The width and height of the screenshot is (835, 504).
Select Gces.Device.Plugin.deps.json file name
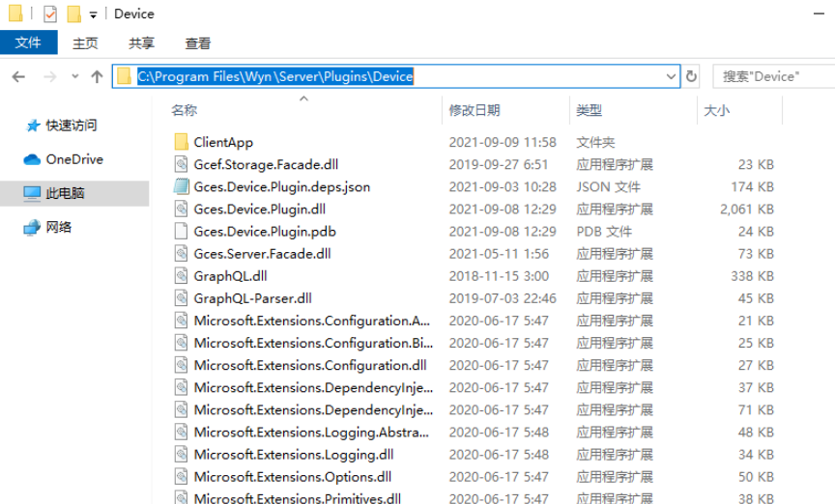tap(281, 186)
